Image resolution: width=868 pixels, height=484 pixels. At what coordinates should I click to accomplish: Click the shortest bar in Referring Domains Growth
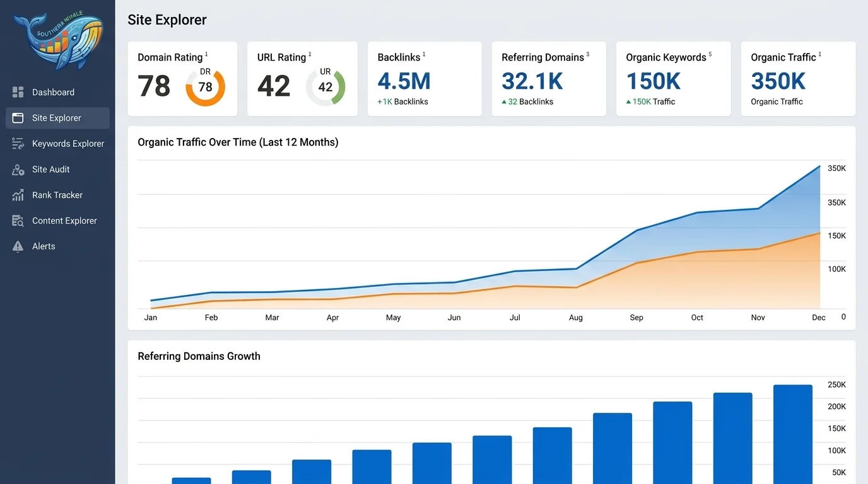click(x=191, y=481)
